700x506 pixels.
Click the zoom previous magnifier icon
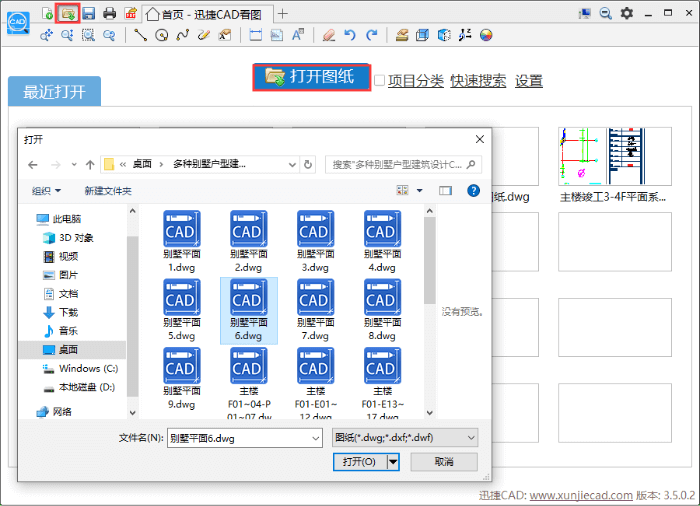tap(109, 35)
